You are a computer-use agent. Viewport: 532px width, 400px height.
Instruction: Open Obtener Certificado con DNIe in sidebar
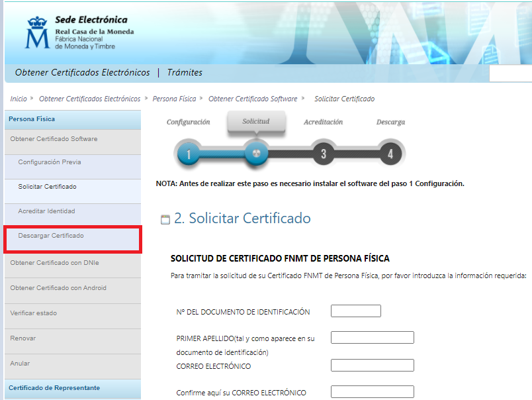coord(73,266)
